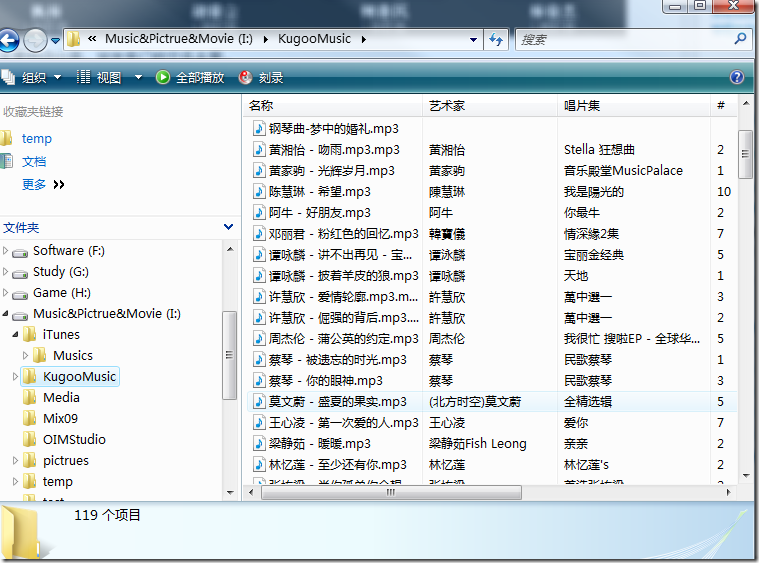This screenshot has height=563, width=759.
Task: Select file 蔡琴 - 被遗忘的时光.mp3
Action: [x=337, y=360]
